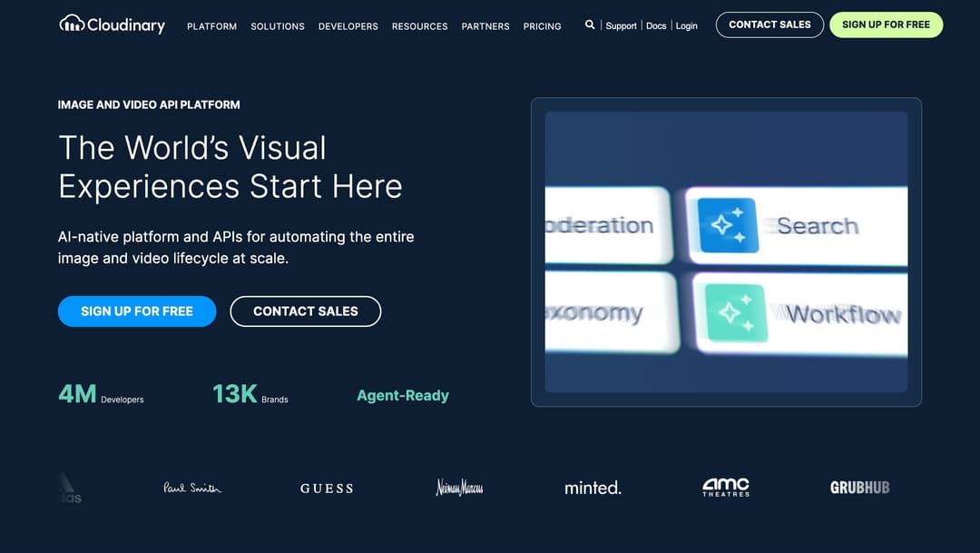Click the green Sign Up For Free button
The image size is (980, 553).
886,25
